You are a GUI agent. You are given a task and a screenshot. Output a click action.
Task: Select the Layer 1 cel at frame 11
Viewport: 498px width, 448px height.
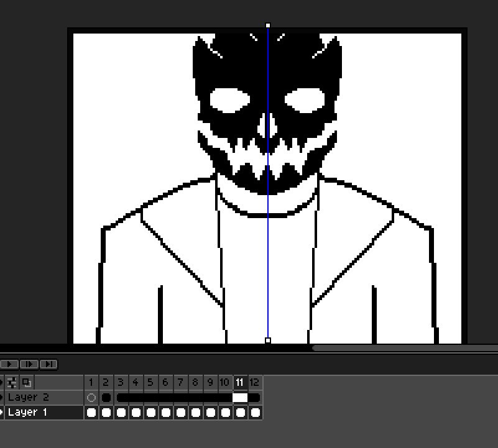[x=240, y=412]
